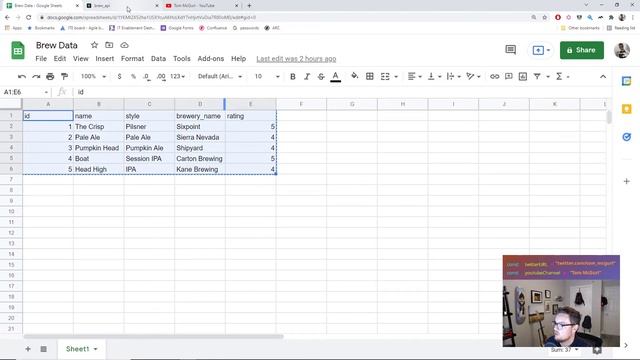Toggle bold formatting
The width and height of the screenshot is (640, 360).
click(293, 76)
